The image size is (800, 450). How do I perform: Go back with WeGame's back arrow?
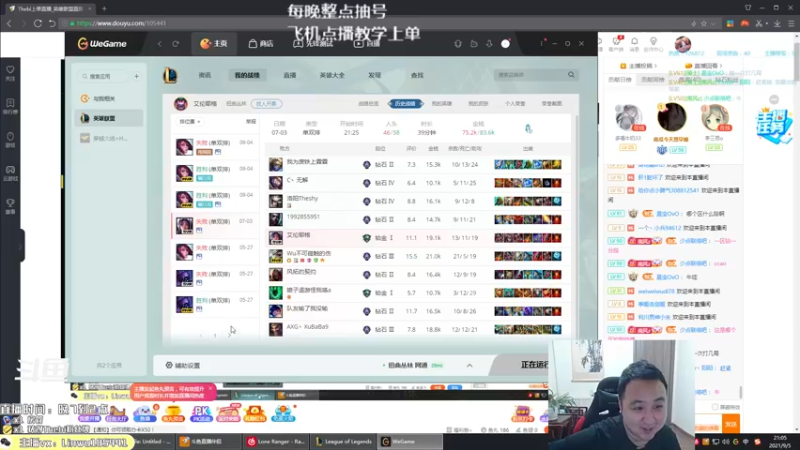(160, 44)
